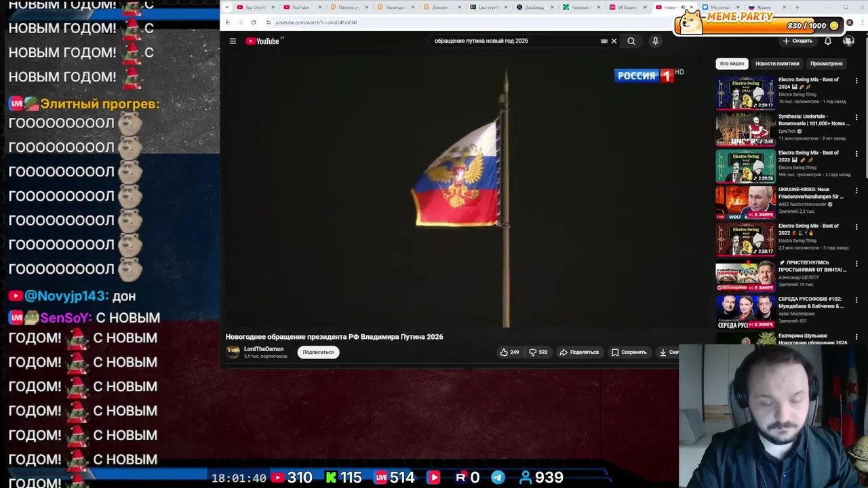Click the YouTube viewer count icon in bottom bar
This screenshot has height=488, width=868.
277,478
